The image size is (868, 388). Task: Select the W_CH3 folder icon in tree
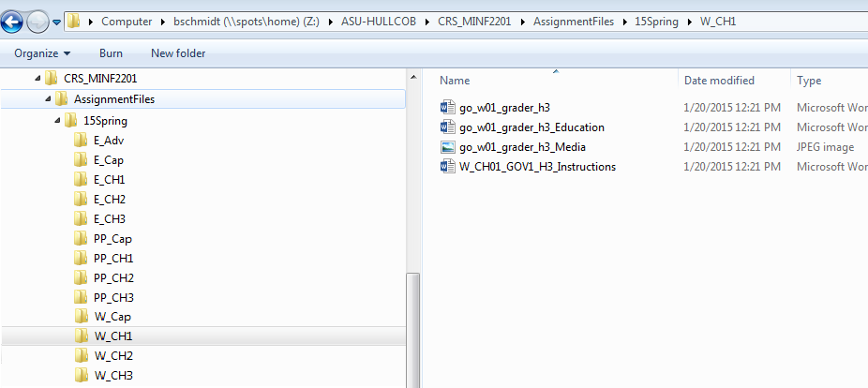pos(82,376)
